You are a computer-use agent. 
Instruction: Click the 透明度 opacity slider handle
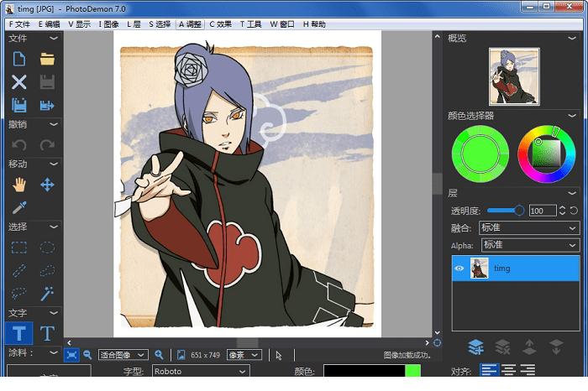point(519,211)
